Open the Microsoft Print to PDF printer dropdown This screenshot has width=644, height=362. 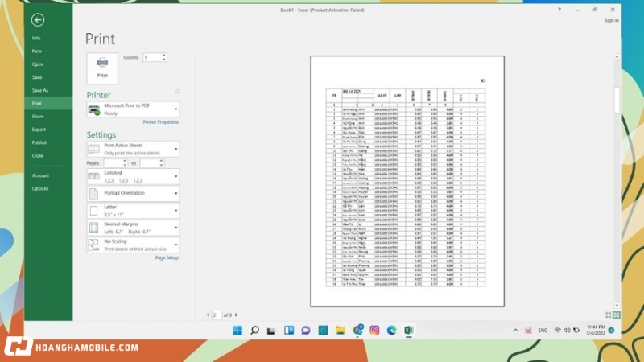coord(133,109)
